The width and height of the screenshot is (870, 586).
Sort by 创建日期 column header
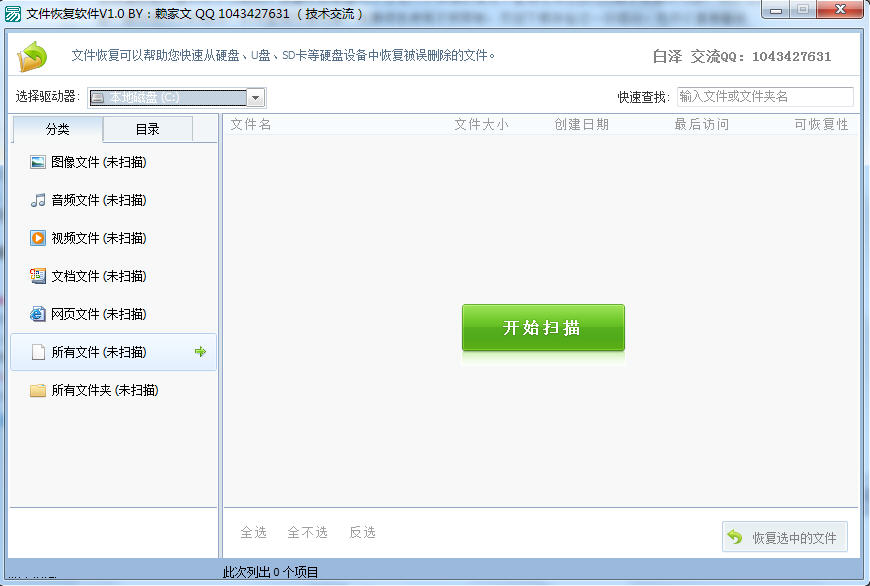coord(581,124)
